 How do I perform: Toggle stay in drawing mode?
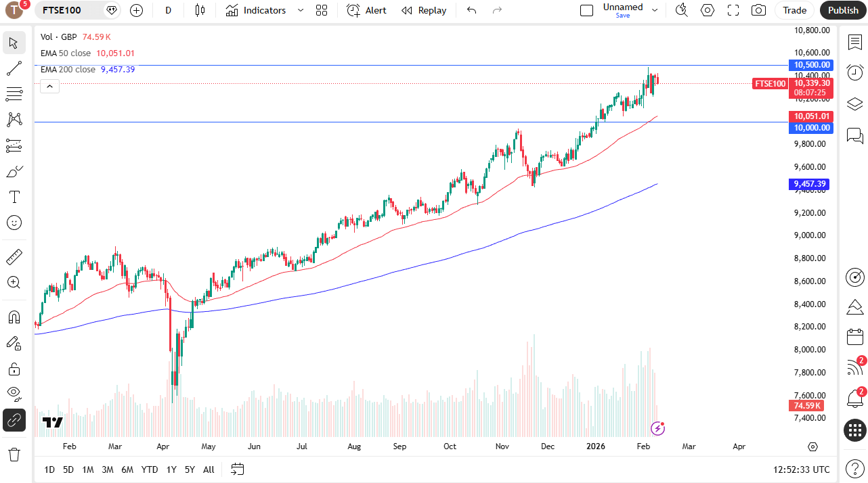click(14, 343)
